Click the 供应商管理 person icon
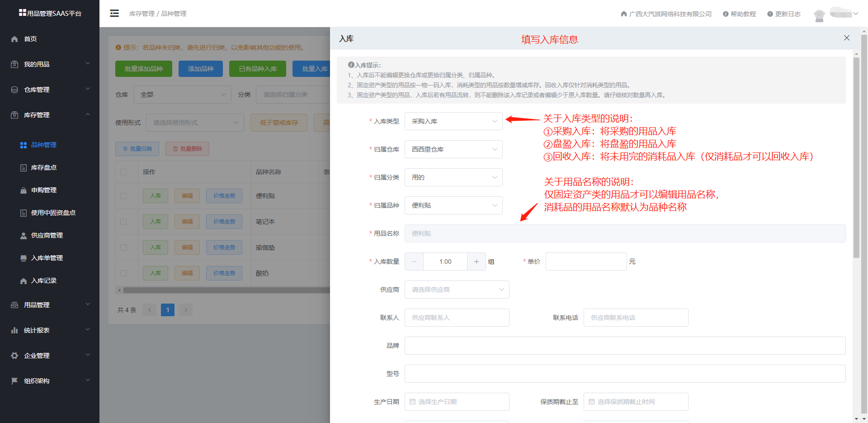This screenshot has height=423, width=868. click(x=24, y=235)
